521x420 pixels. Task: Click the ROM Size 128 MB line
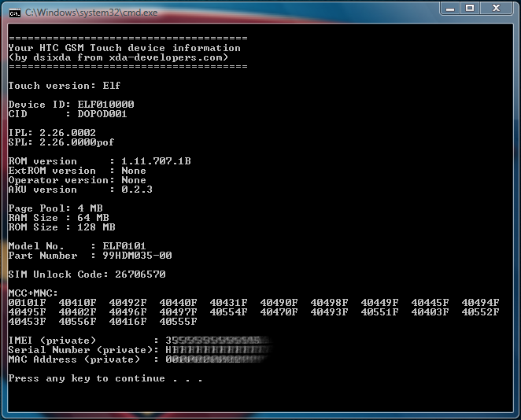(61, 227)
